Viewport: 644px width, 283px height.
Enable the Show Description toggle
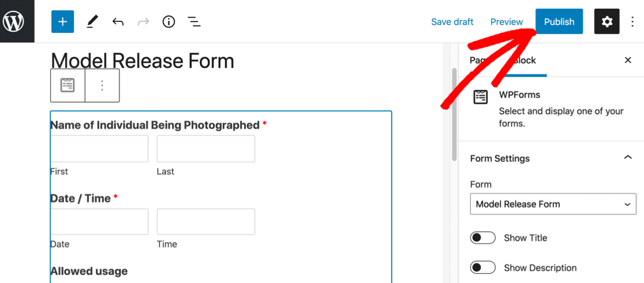click(483, 267)
